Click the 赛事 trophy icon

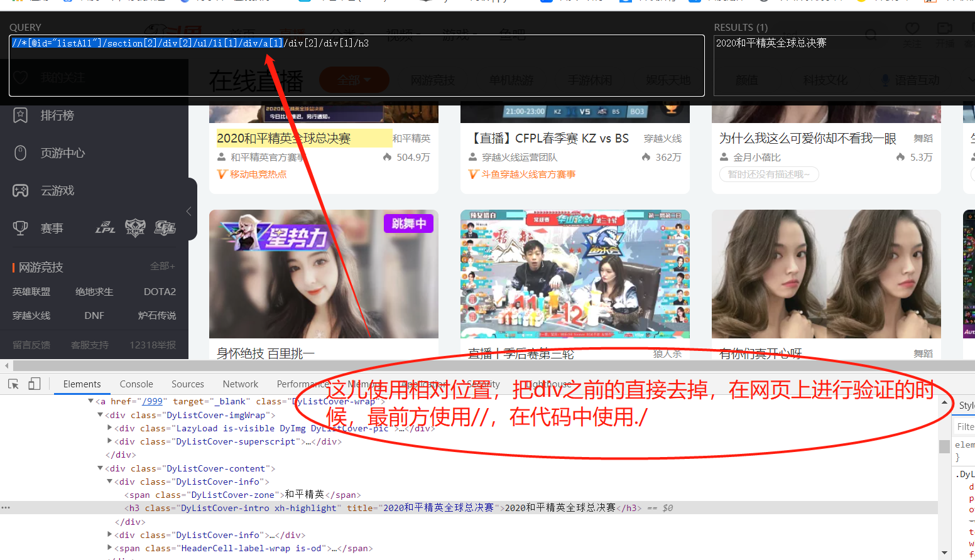pyautogui.click(x=20, y=229)
